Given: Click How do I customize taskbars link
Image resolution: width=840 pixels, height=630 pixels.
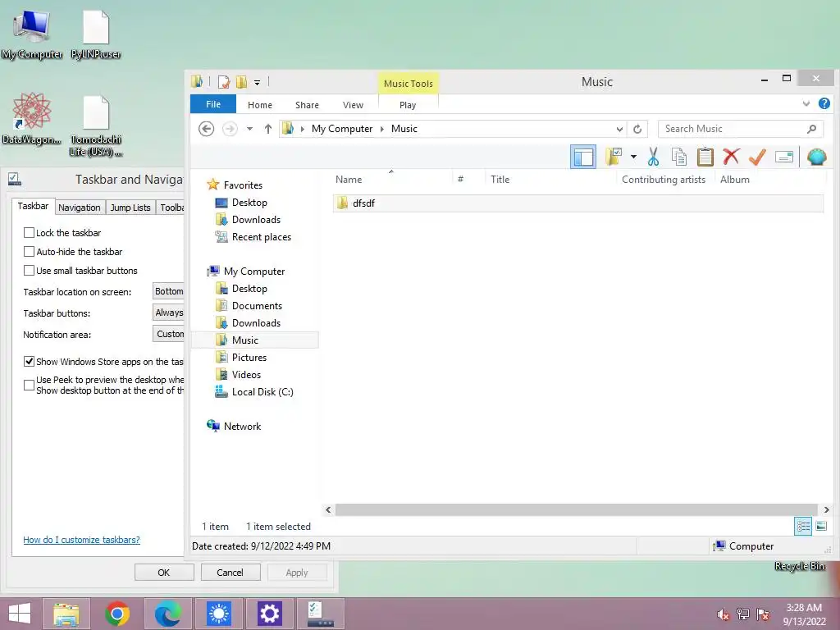Looking at the screenshot, I should point(81,540).
